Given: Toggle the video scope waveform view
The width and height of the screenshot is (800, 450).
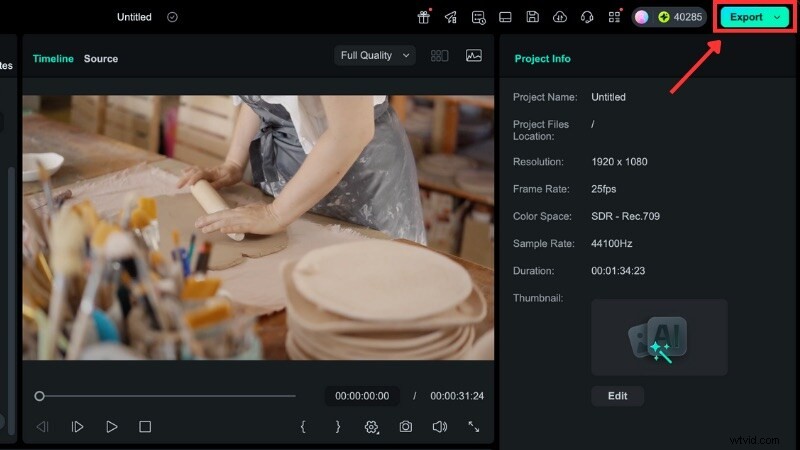Looking at the screenshot, I should click(x=473, y=56).
